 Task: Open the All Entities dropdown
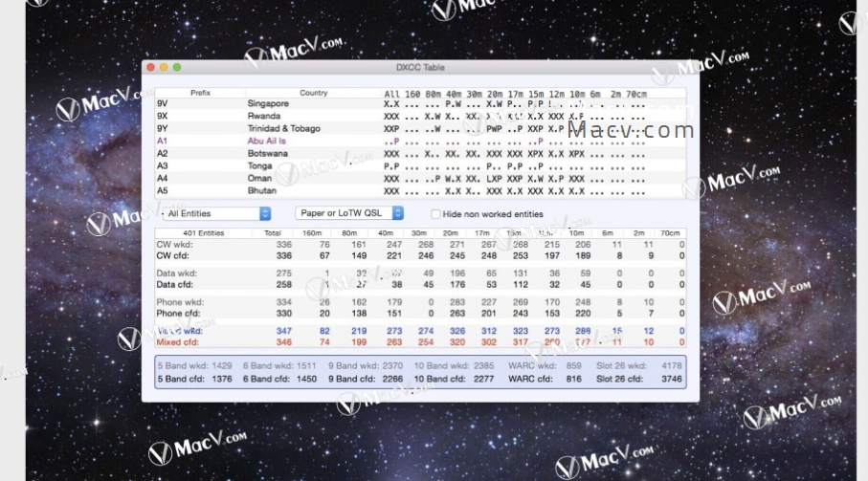tap(216, 213)
